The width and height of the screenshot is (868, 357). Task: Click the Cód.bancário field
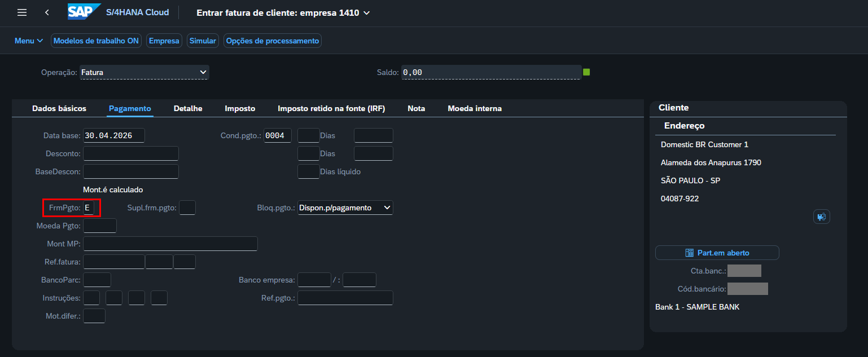click(x=748, y=289)
